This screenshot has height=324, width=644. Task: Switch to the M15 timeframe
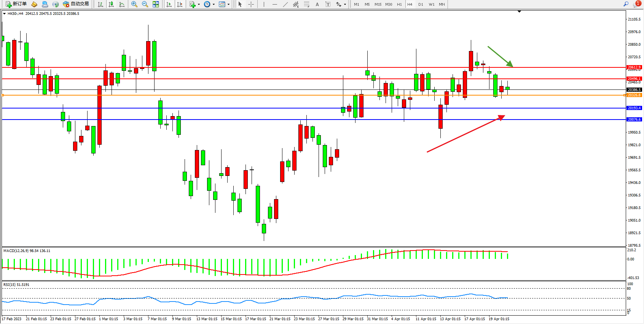coord(378,4)
